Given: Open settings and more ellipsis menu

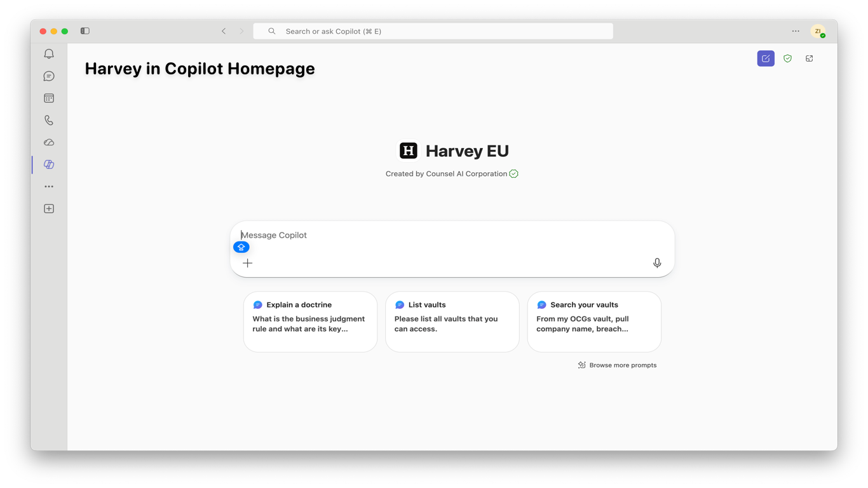Looking at the screenshot, I should 796,31.
